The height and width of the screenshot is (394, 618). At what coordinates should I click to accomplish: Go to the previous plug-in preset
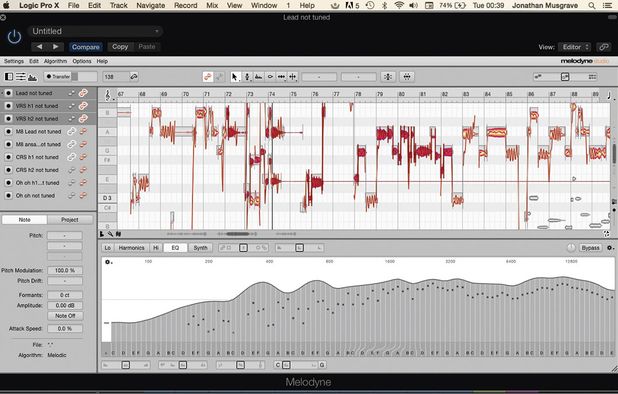click(x=39, y=46)
